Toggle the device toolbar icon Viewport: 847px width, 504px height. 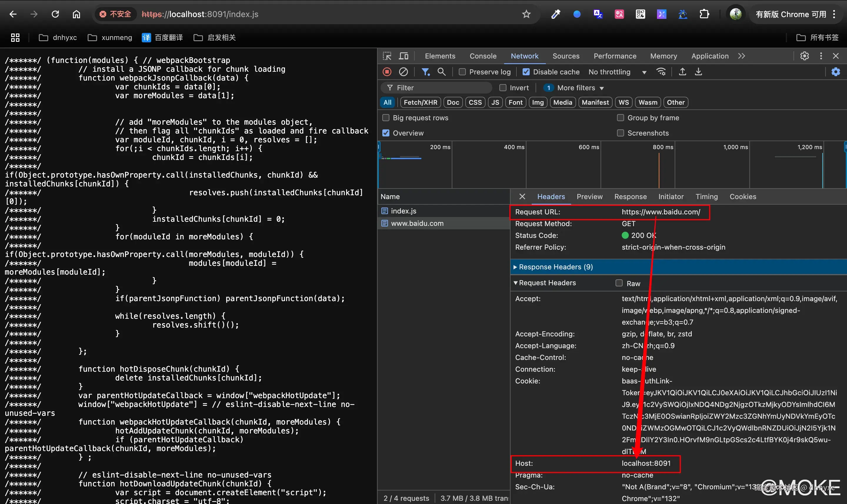point(404,56)
